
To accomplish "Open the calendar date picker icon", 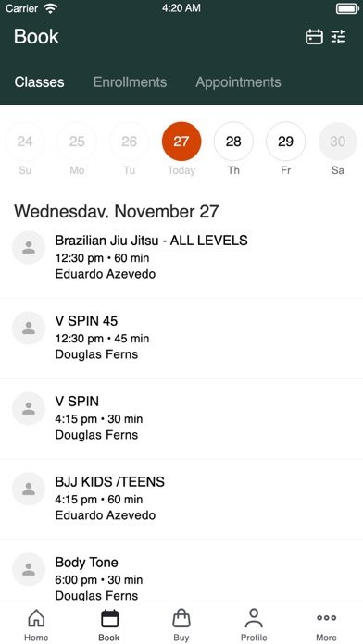I will (x=314, y=37).
